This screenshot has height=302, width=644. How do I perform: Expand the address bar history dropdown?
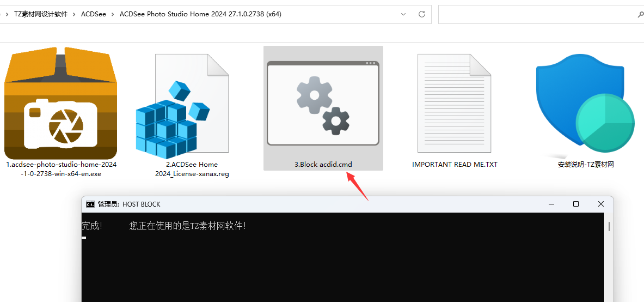point(403,14)
